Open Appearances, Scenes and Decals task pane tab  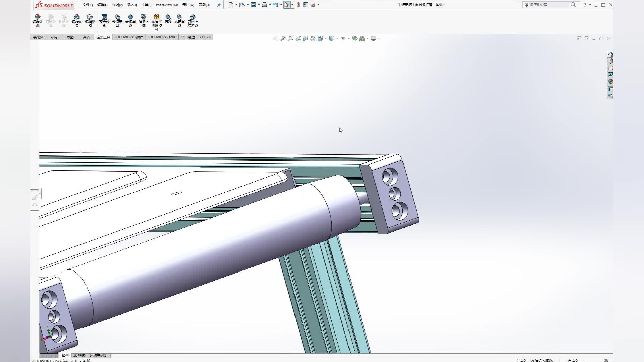[610, 81]
